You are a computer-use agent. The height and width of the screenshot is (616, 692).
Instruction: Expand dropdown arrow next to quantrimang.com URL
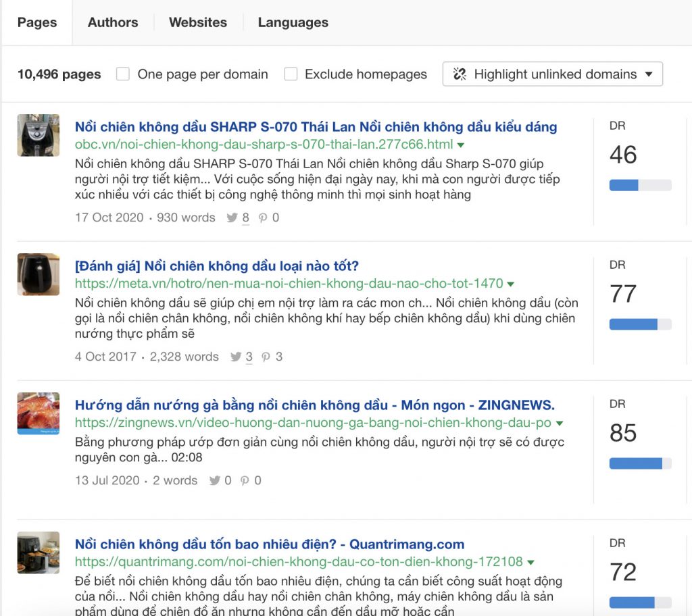[x=531, y=562]
